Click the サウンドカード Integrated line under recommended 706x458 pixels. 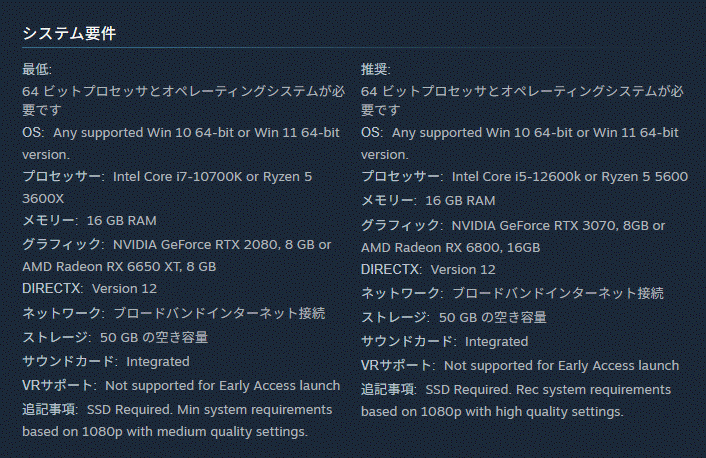pos(444,341)
